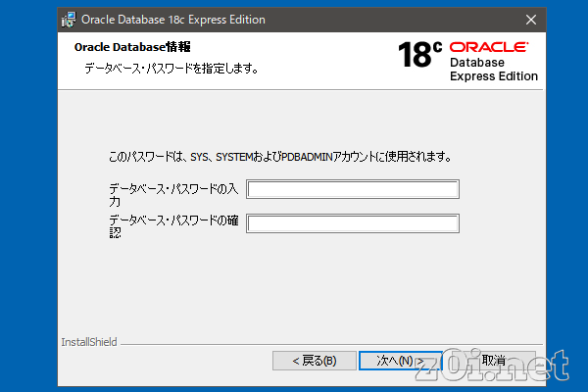Click the Oracle 18c Express Edition logo
This screenshot has height=392, width=588.
click(x=467, y=61)
